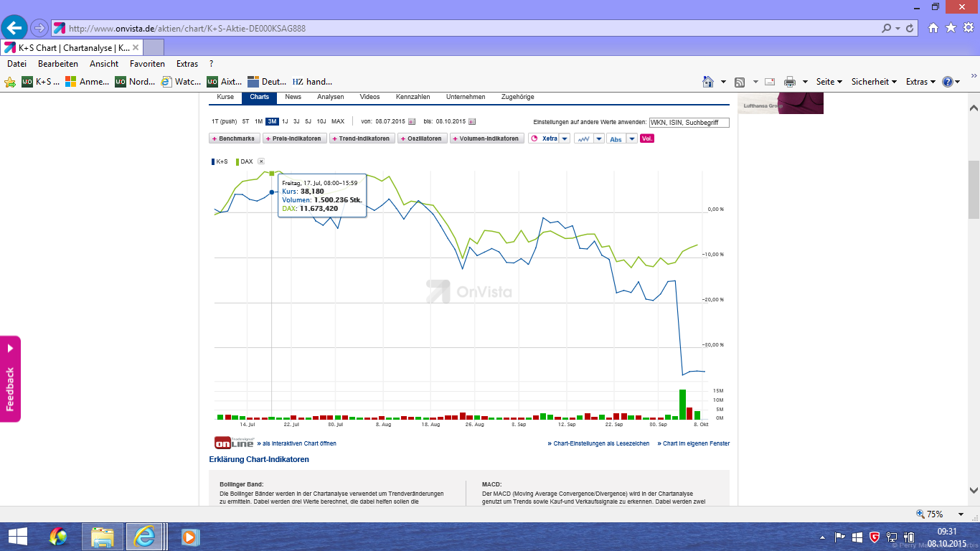Open the Ansicht menu
The image size is (980, 551).
(x=104, y=64)
